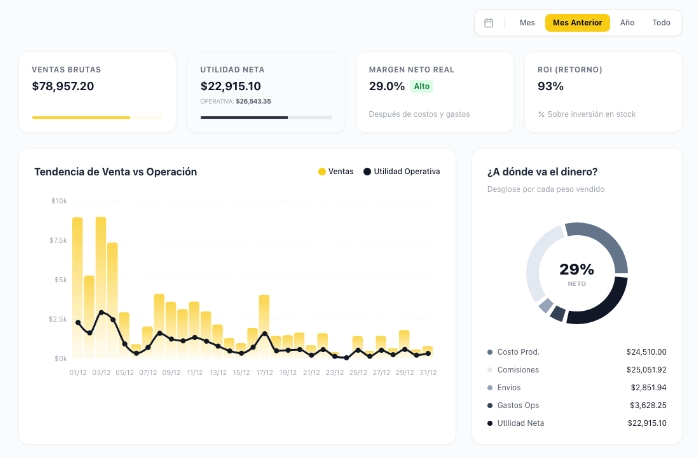
Task: Select the Todo period tab
Action: point(661,23)
